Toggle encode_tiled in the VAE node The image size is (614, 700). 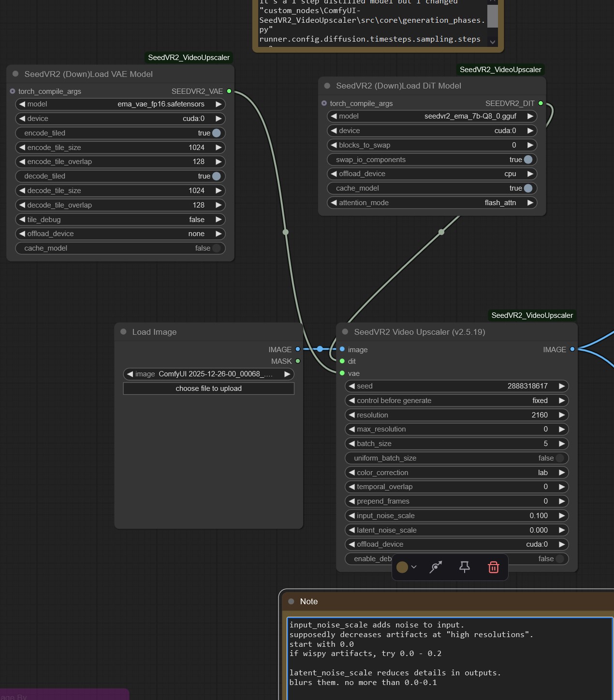[x=216, y=133]
